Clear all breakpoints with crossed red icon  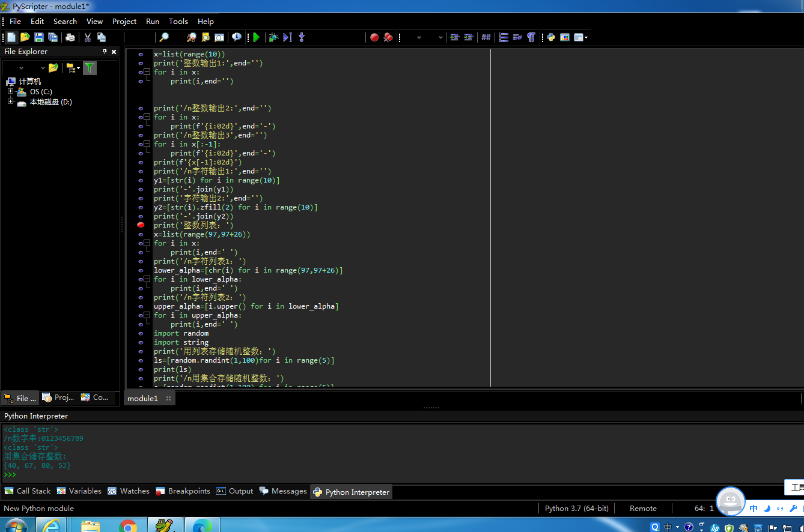tap(388, 37)
